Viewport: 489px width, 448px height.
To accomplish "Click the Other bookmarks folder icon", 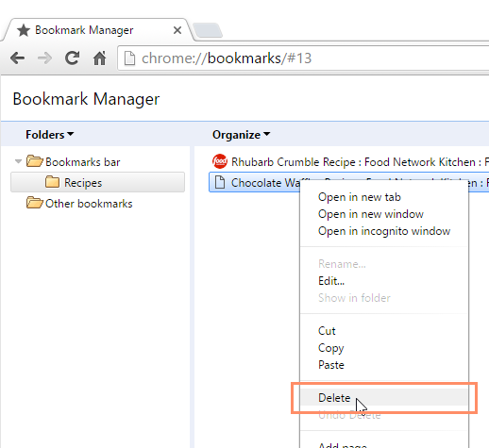I will click(x=34, y=203).
